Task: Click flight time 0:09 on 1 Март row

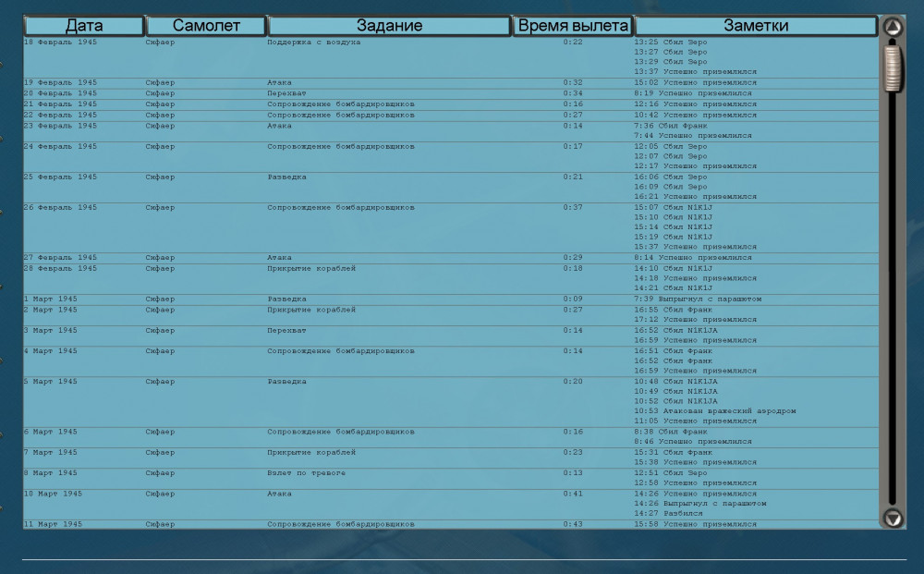Action: (x=573, y=299)
